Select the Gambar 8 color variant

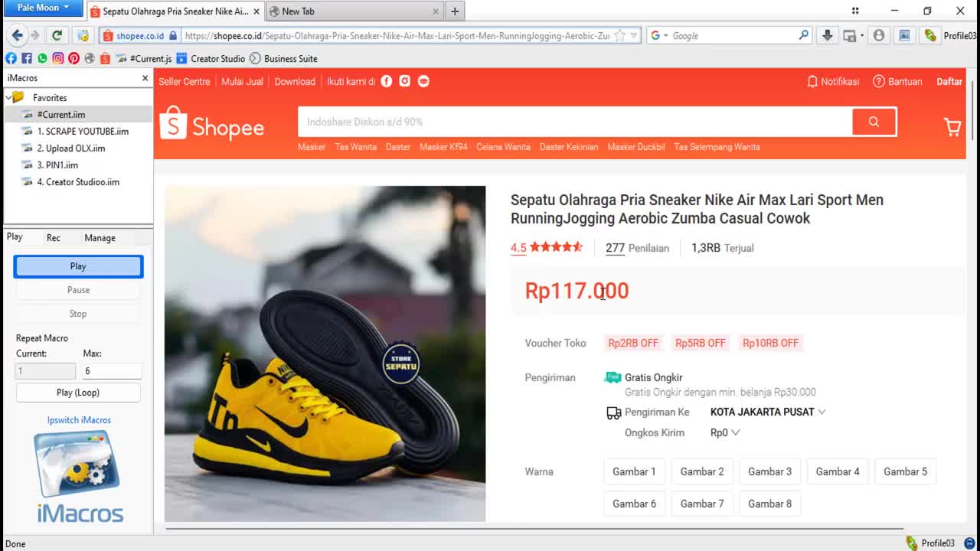tap(769, 504)
